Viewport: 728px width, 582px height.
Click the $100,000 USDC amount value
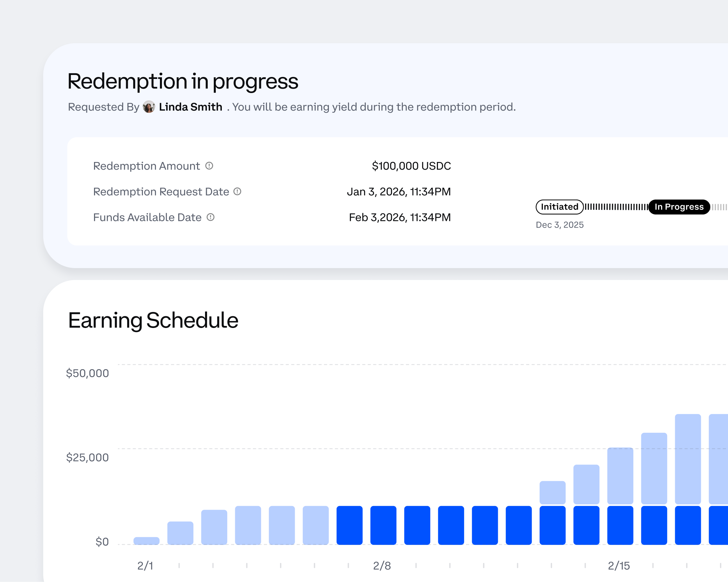(411, 166)
